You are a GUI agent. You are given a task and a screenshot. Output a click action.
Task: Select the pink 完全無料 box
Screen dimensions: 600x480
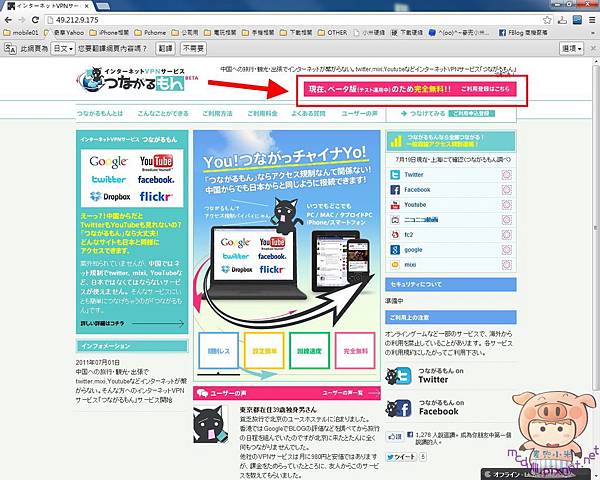coord(355,351)
